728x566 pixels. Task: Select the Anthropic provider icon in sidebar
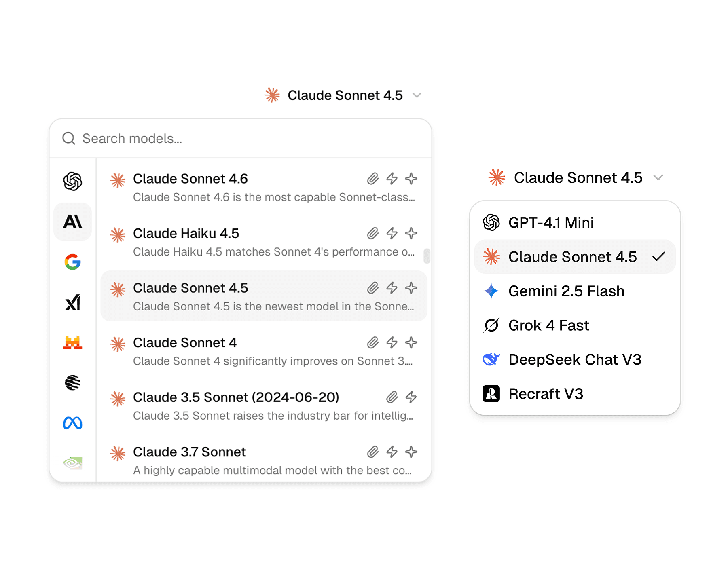73,222
